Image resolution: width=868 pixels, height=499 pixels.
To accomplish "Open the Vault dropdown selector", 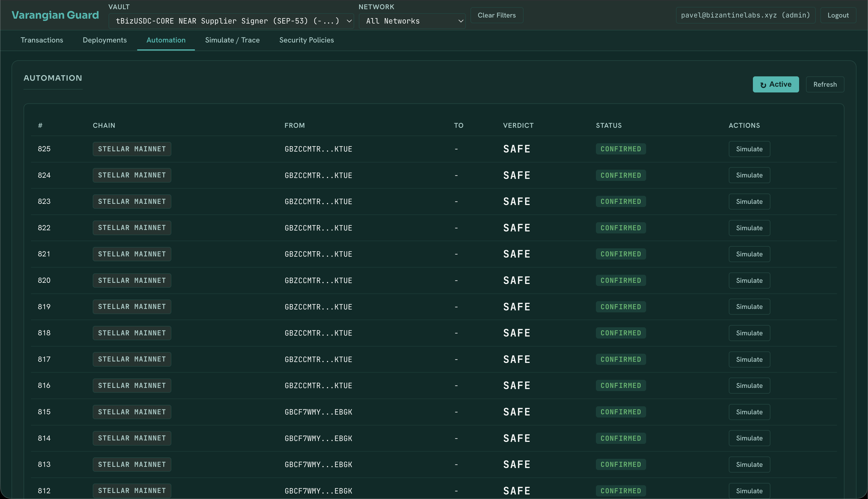I will 231,21.
